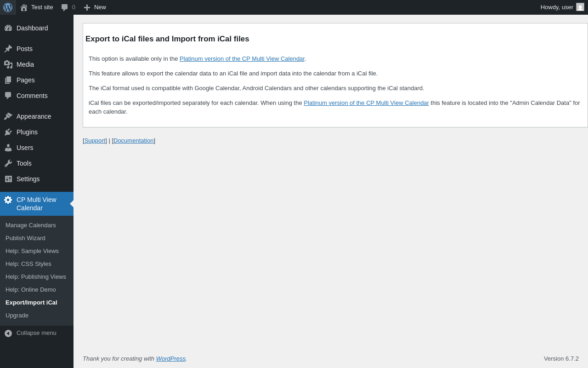Select the Upgrade submenu item
The image size is (588, 368).
click(x=17, y=316)
